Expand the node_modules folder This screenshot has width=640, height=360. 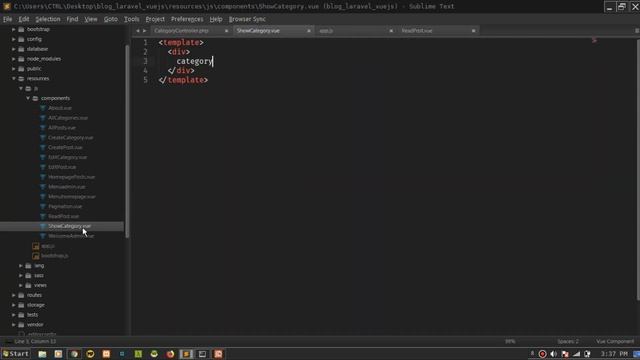point(14,59)
